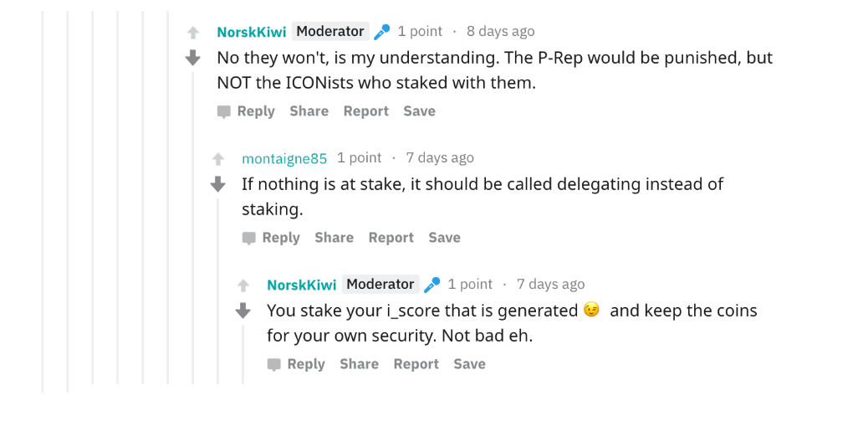Upvote montaigne85's comment

[x=218, y=159]
